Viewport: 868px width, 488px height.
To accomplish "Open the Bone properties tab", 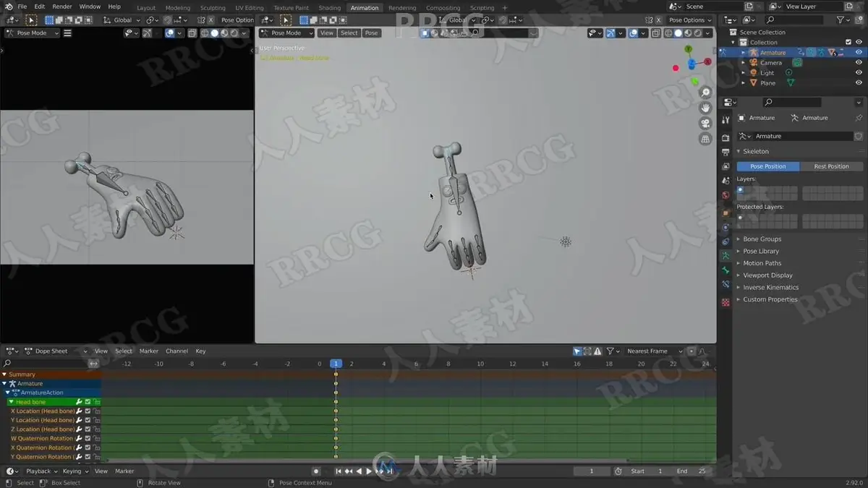I will point(726,270).
